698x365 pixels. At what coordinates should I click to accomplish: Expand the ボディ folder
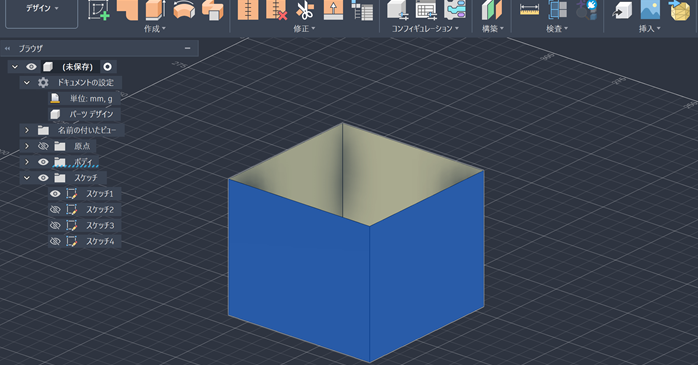(27, 162)
